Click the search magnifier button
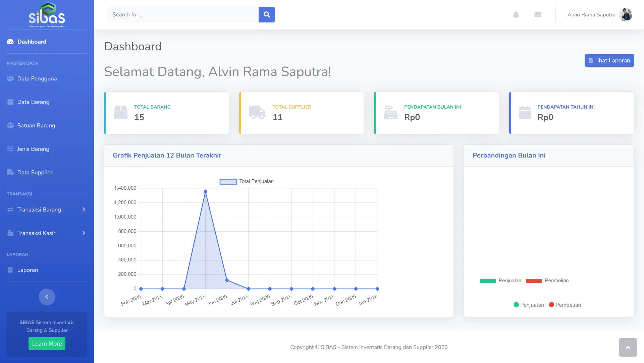 tap(267, 14)
